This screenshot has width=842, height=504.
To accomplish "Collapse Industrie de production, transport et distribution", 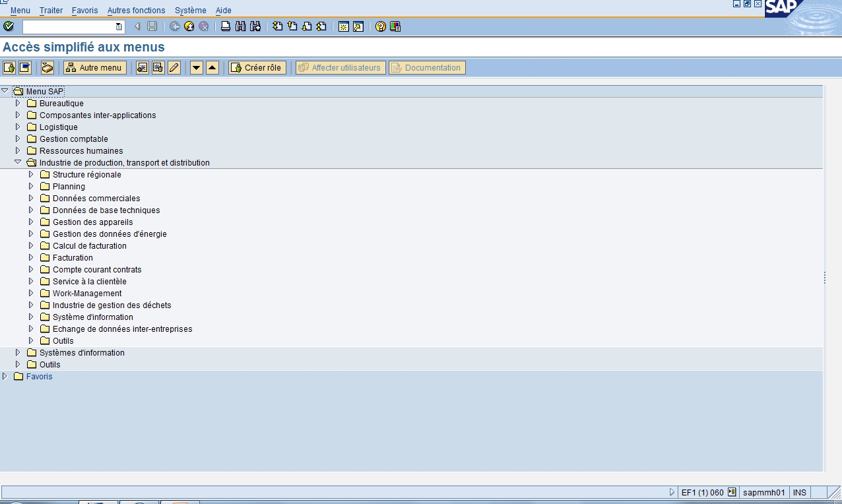I will (18, 162).
